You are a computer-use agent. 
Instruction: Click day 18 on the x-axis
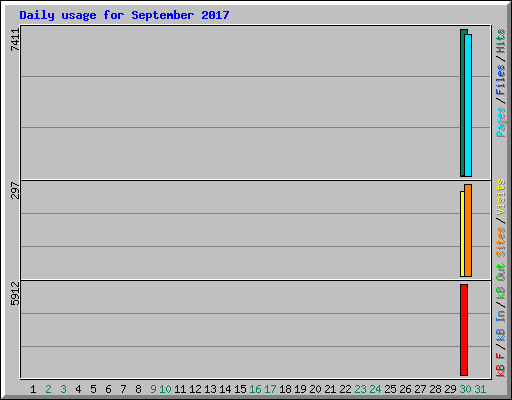point(285,389)
